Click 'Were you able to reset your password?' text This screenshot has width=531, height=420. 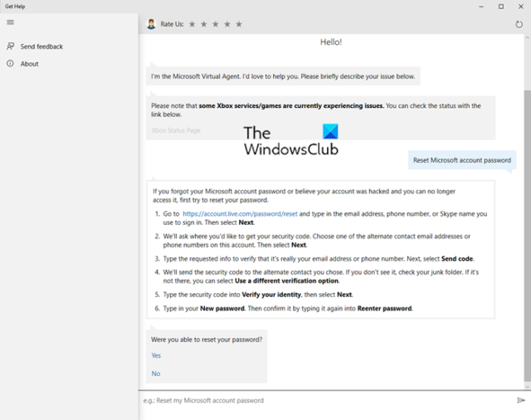click(x=207, y=339)
